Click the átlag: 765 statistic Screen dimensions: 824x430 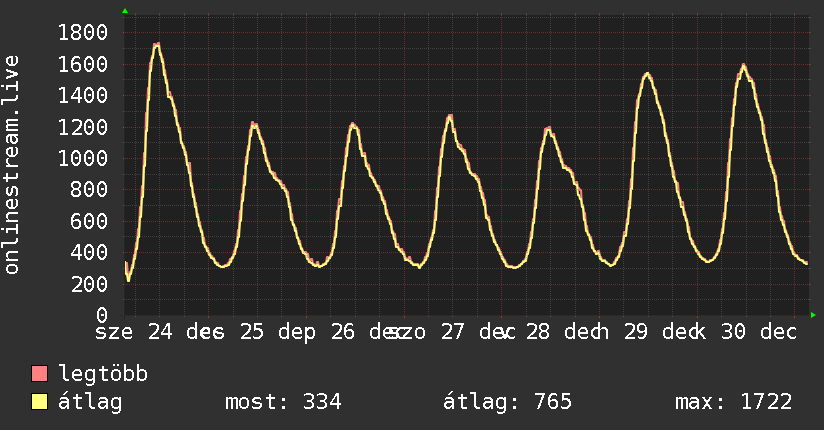pos(507,402)
